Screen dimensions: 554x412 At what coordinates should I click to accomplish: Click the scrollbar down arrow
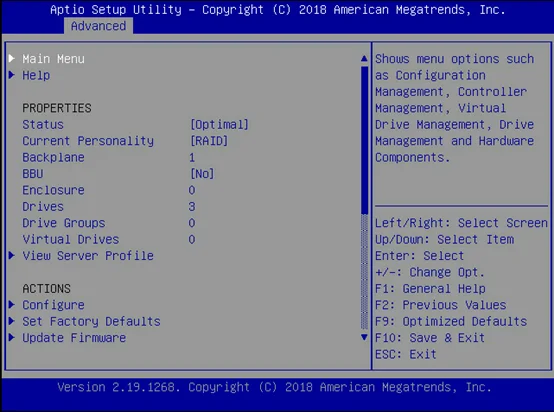[x=364, y=337]
